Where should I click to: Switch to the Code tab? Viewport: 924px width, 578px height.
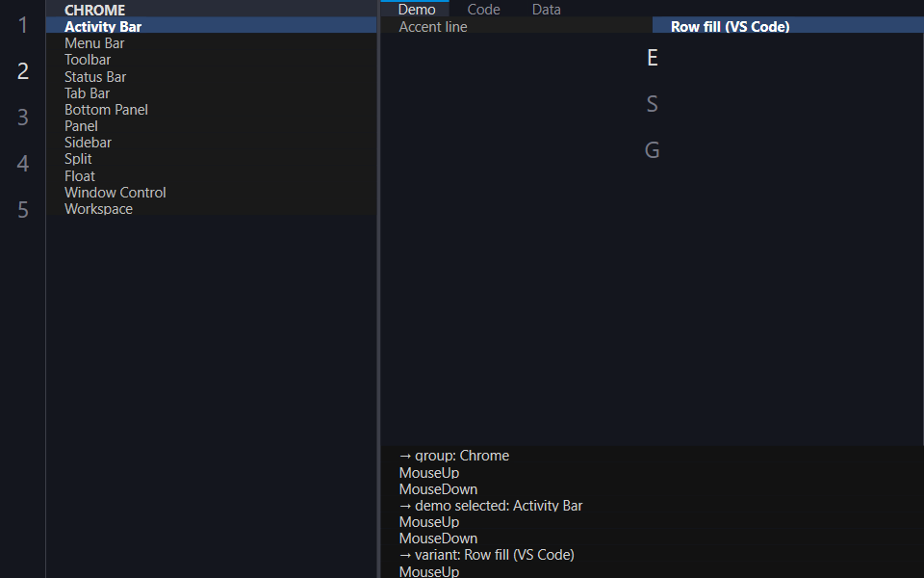point(484,9)
